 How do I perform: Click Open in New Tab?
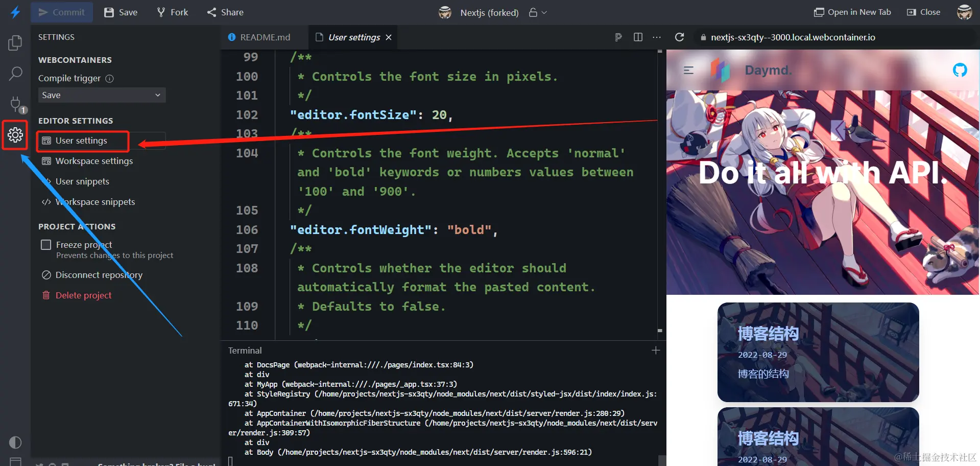click(852, 12)
